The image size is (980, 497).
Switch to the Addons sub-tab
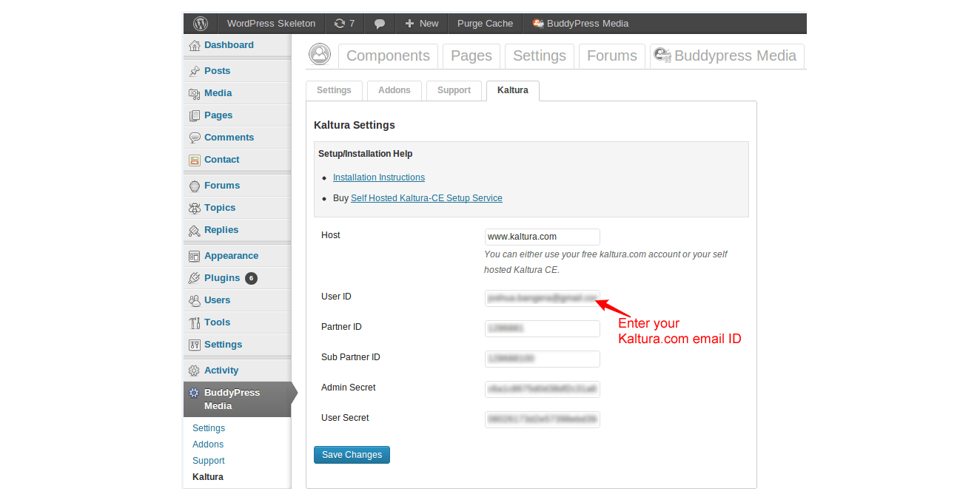click(395, 90)
